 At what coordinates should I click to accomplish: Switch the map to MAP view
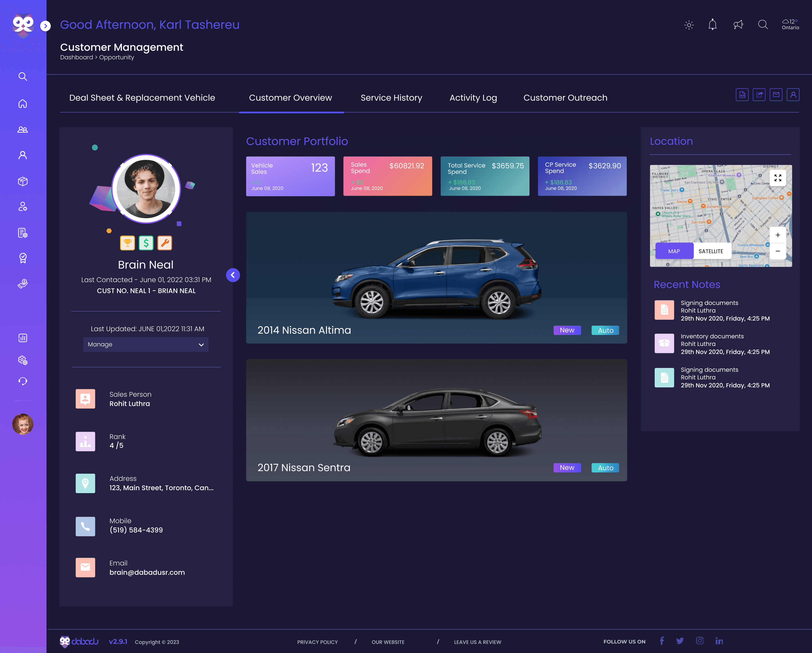coord(674,251)
